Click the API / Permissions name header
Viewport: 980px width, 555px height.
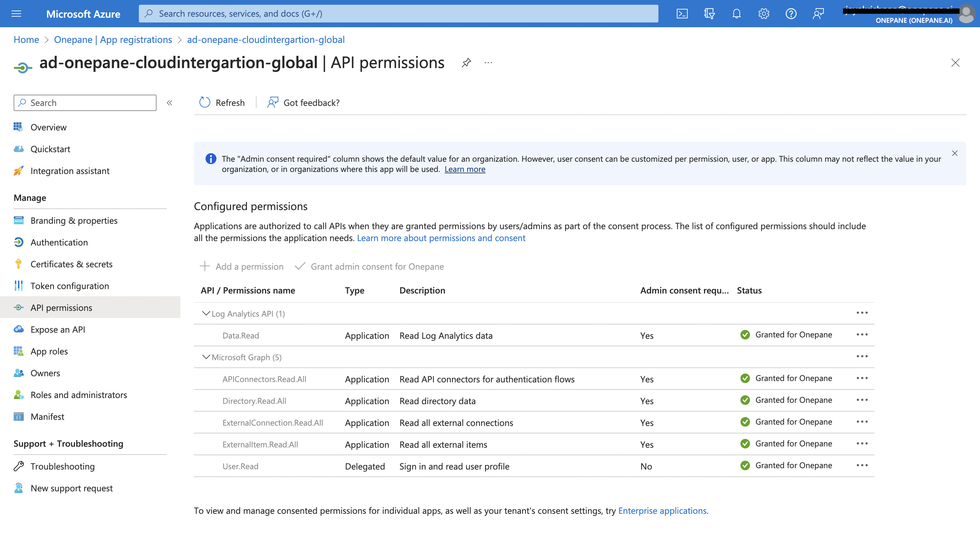pos(248,290)
